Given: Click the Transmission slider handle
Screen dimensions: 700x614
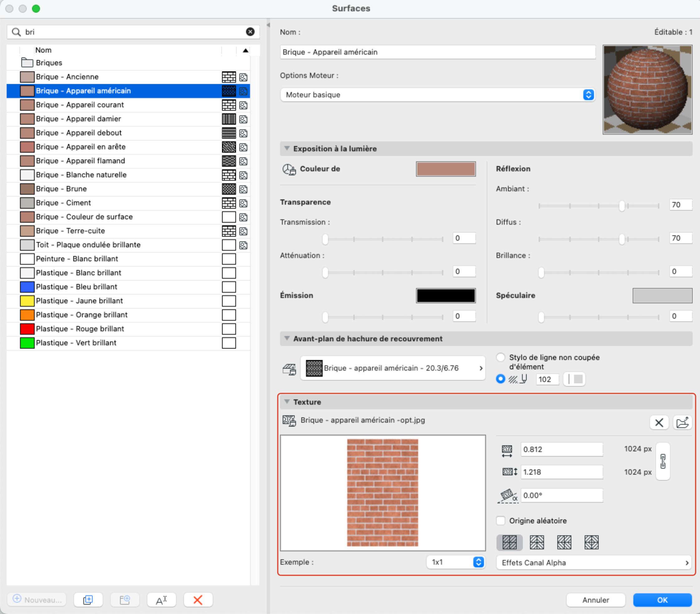Looking at the screenshot, I should point(325,239).
